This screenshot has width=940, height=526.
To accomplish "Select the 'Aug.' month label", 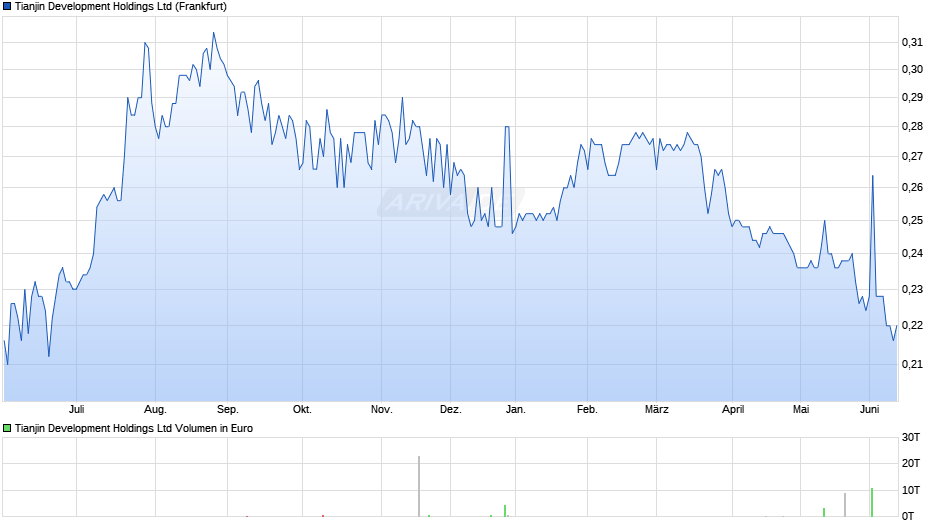I will tap(155, 409).
